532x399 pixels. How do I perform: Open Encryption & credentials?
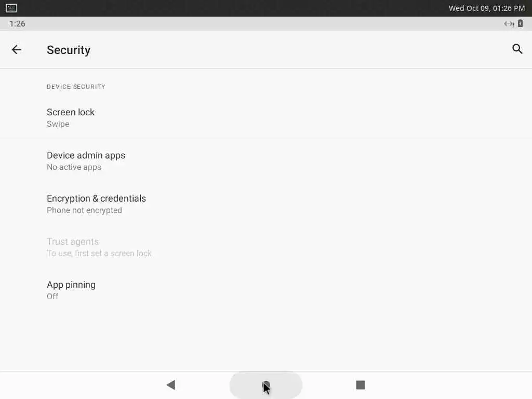point(266,204)
